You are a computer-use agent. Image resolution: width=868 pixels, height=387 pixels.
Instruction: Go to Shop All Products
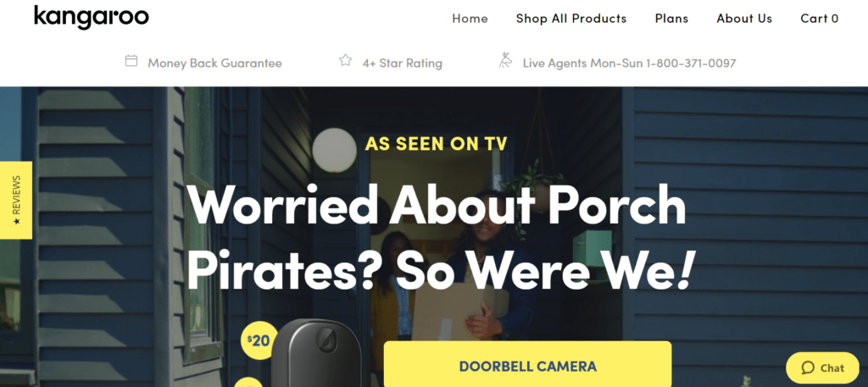click(571, 19)
